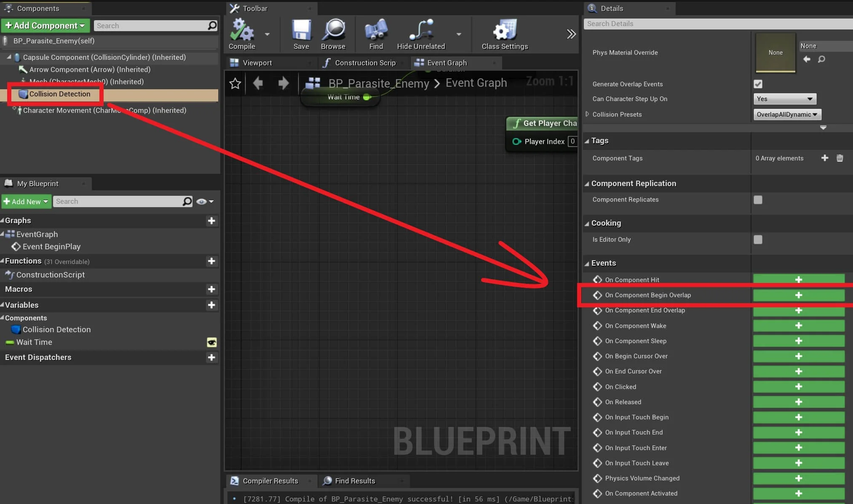This screenshot has width=853, height=504.
Task: Select Character Movement component
Action: [x=104, y=110]
